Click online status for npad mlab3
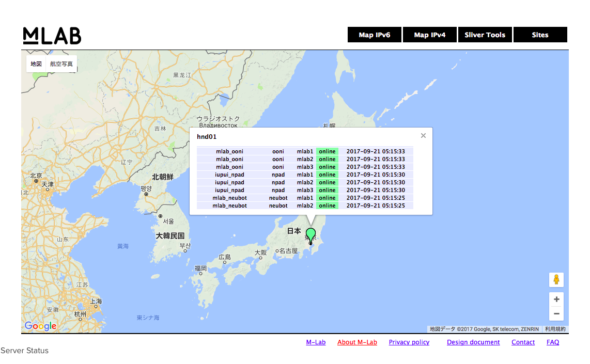 point(327,191)
